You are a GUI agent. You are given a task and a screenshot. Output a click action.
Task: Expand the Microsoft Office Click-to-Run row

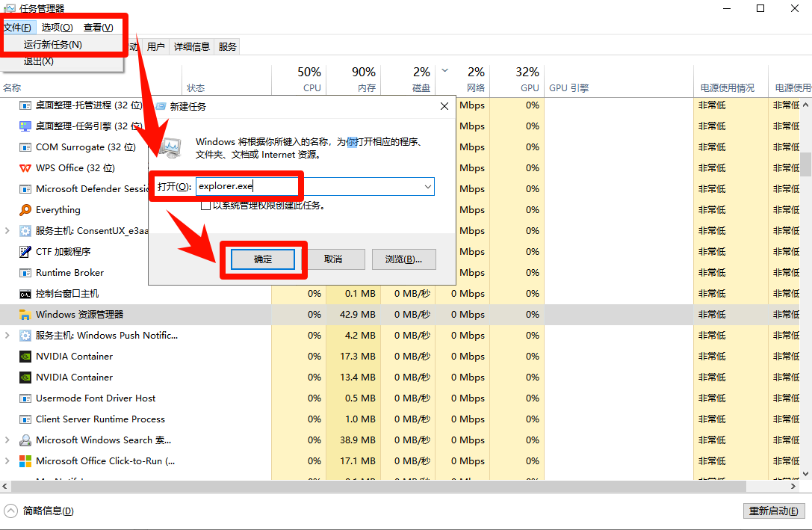7,460
